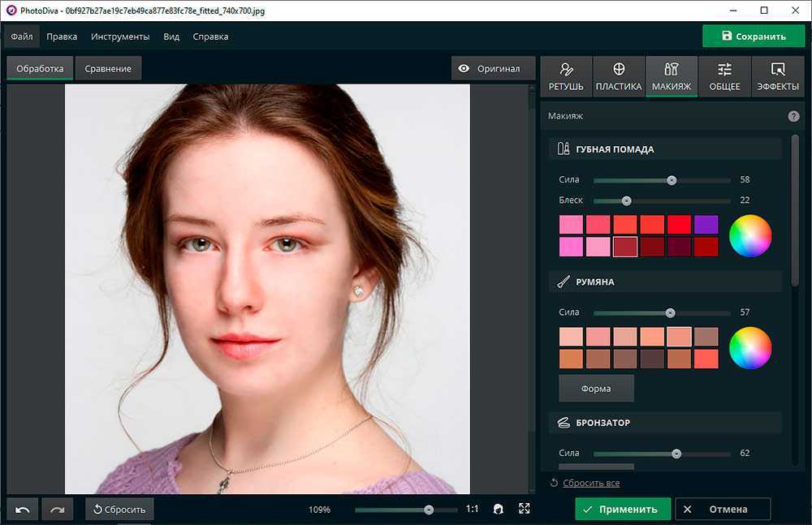Screen dimensions: 812x525
Task: Open the blush color wheel picker
Action: coord(749,348)
